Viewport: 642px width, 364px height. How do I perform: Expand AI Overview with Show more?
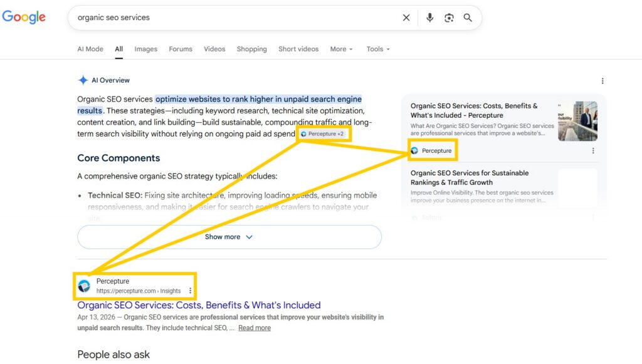coord(229,237)
